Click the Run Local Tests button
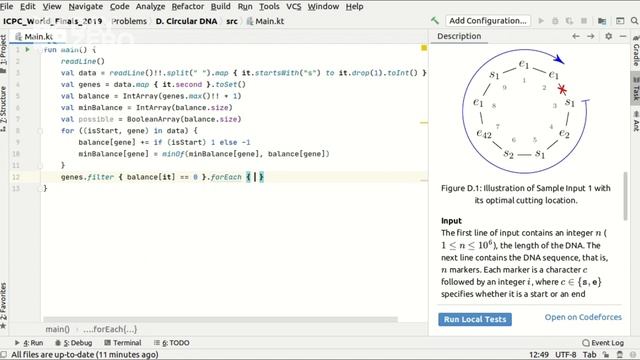640x360 pixels. [475, 319]
